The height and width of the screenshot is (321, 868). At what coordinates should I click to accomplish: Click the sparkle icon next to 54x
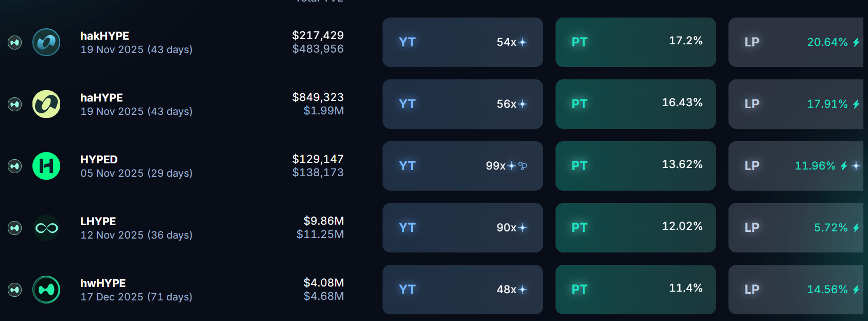(523, 42)
